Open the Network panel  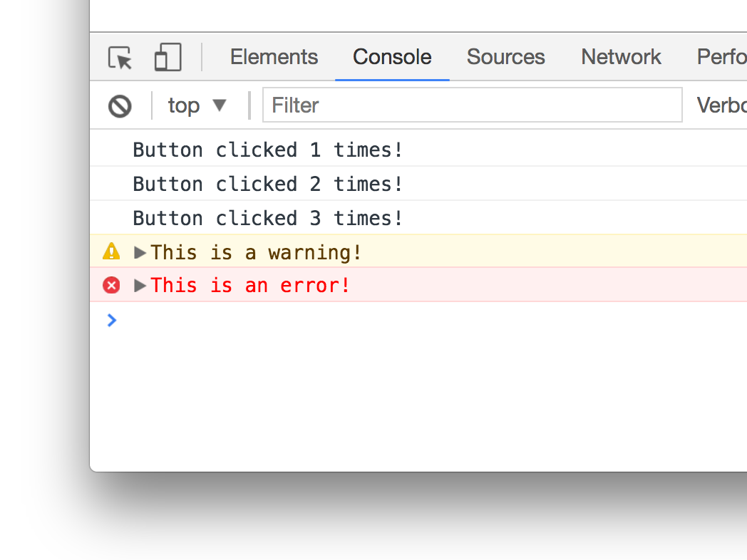click(x=620, y=57)
